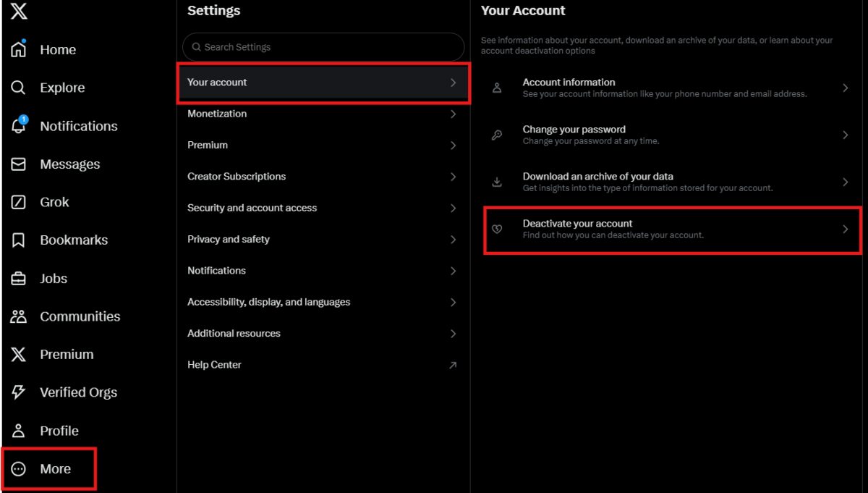Click the Account information person icon
The width and height of the screenshot is (868, 493).
(x=497, y=88)
